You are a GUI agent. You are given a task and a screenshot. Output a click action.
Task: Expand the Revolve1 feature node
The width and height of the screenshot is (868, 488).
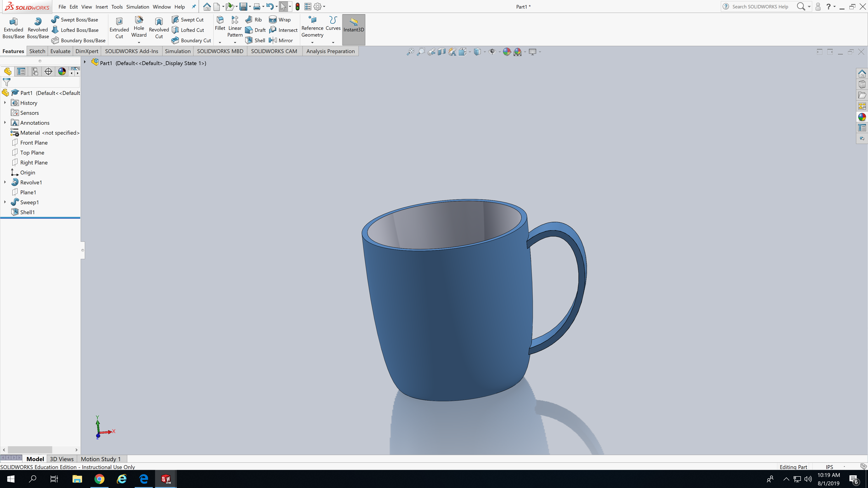(5, 182)
